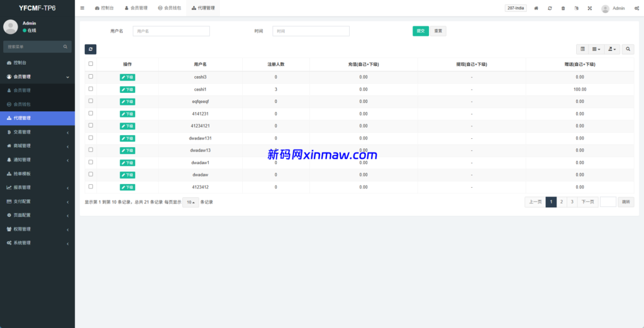Go to pagination page 3
The height and width of the screenshot is (328, 644).
click(572, 202)
